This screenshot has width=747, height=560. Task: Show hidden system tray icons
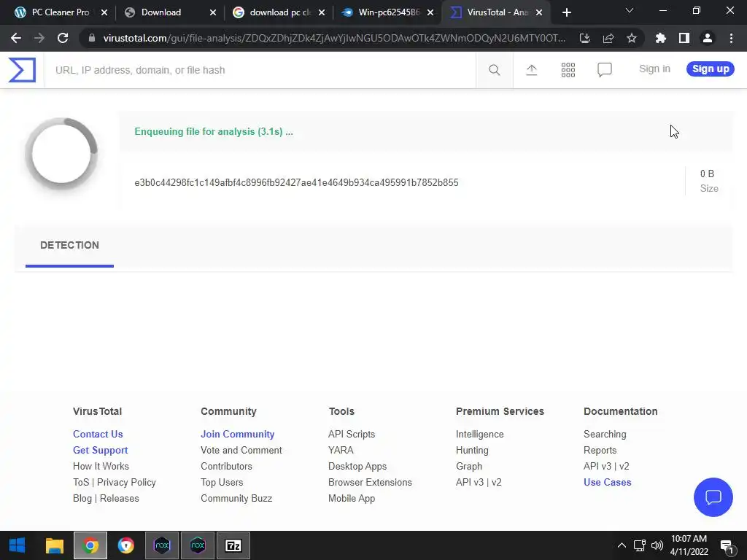pyautogui.click(x=622, y=545)
